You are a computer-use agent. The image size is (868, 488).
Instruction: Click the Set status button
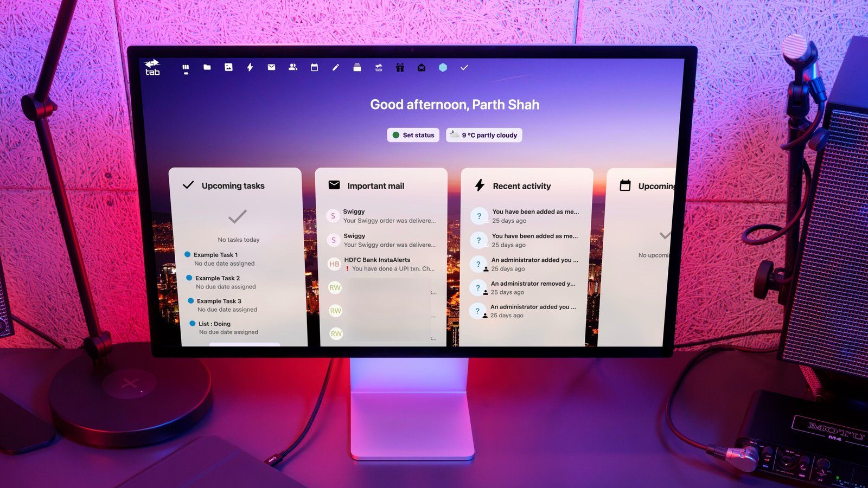pyautogui.click(x=413, y=135)
